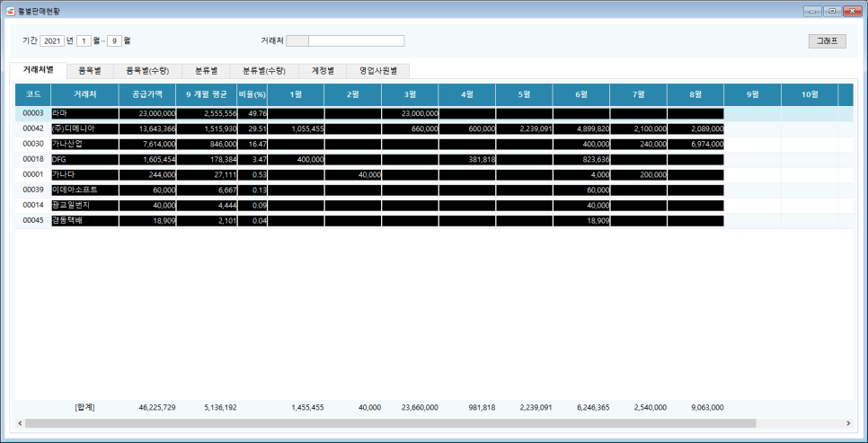The width and height of the screenshot is (868, 443).
Task: Click the 거래처 name input field
Action: coord(357,41)
